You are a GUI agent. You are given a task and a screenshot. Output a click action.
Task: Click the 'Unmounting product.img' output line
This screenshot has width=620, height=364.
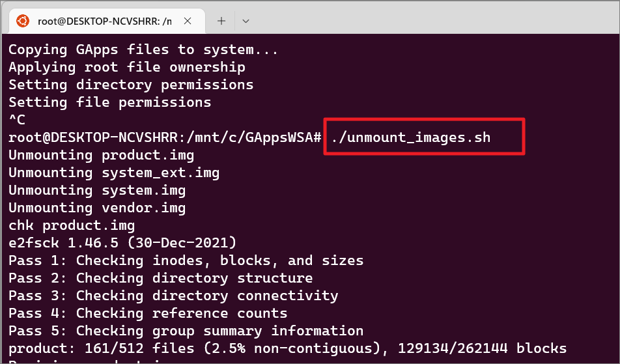(101, 155)
